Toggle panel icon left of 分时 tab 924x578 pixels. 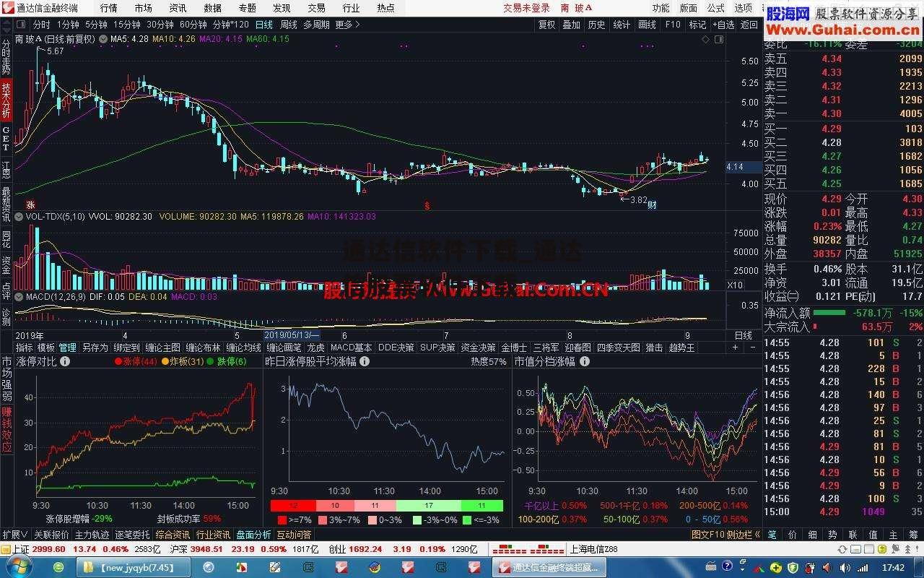(x=21, y=24)
